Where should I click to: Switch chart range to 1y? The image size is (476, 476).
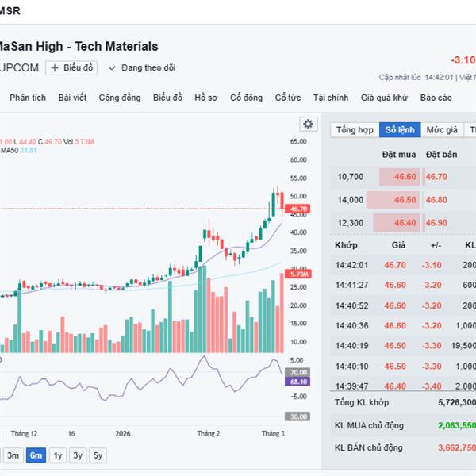[x=57, y=455]
